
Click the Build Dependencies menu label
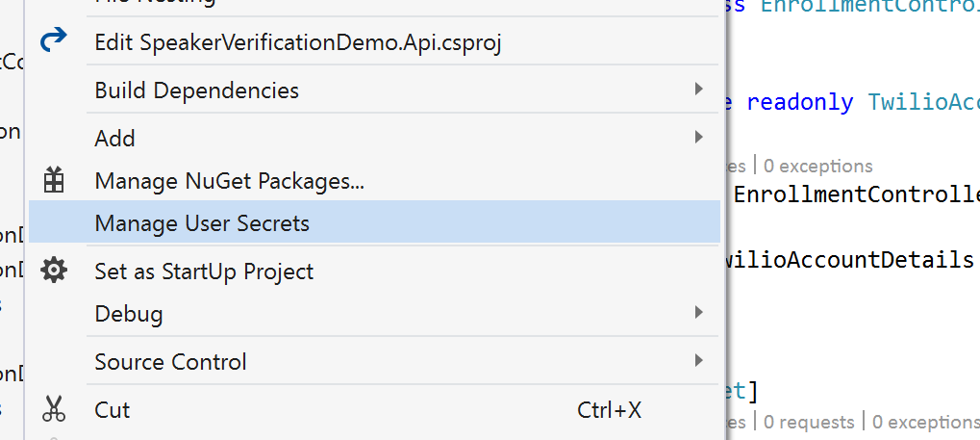pos(197,91)
